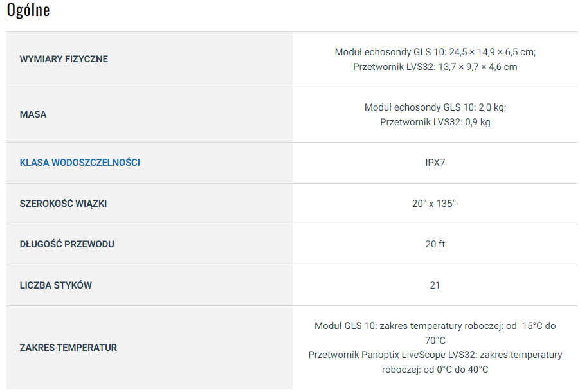Click the Przetwornik Panoptix LiveScope LVS32 line

[435, 355]
